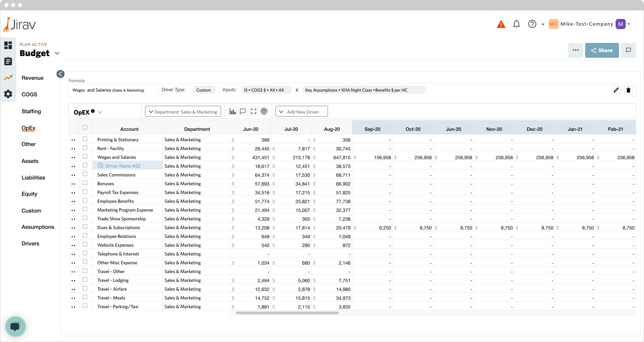Image resolution: width=644 pixels, height=342 pixels.
Task: Delete the formula with trash icon
Action: pyautogui.click(x=628, y=90)
